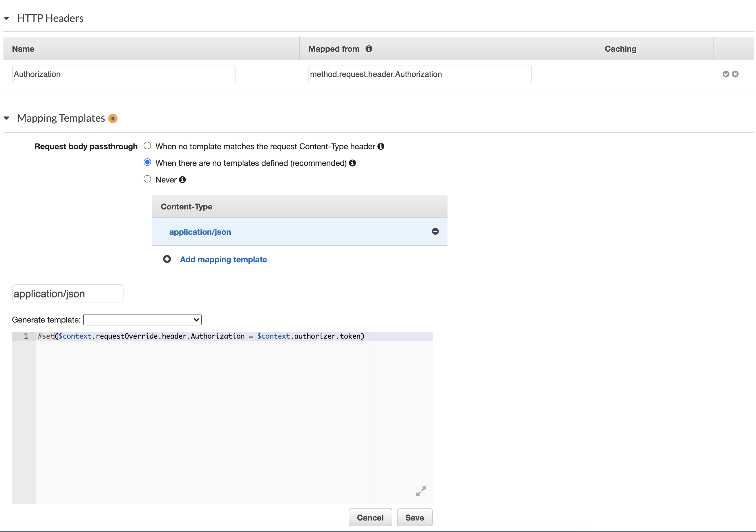This screenshot has height=532, width=756.
Task: Cancel the mapping template changes
Action: [x=370, y=517]
